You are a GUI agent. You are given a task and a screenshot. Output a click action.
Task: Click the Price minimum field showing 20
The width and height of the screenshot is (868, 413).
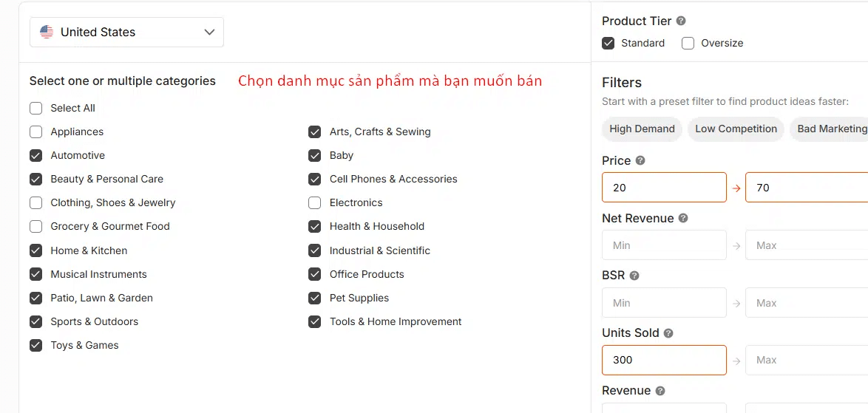[664, 188]
